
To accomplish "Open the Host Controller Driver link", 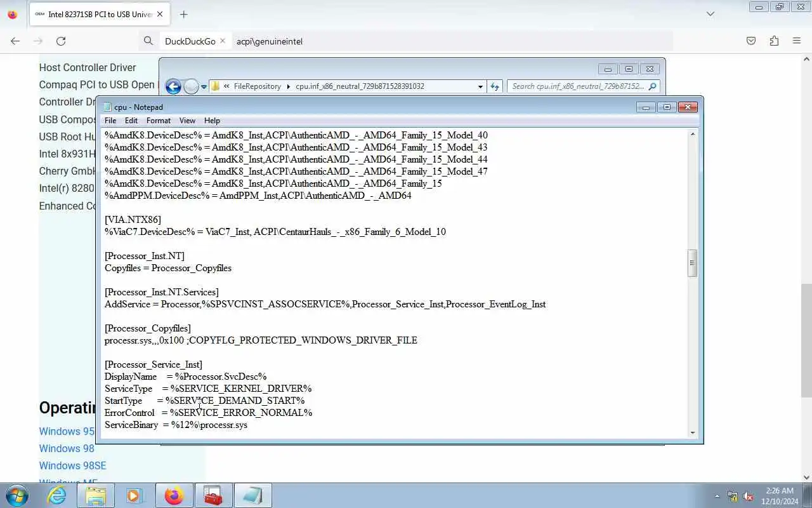I will [x=88, y=67].
